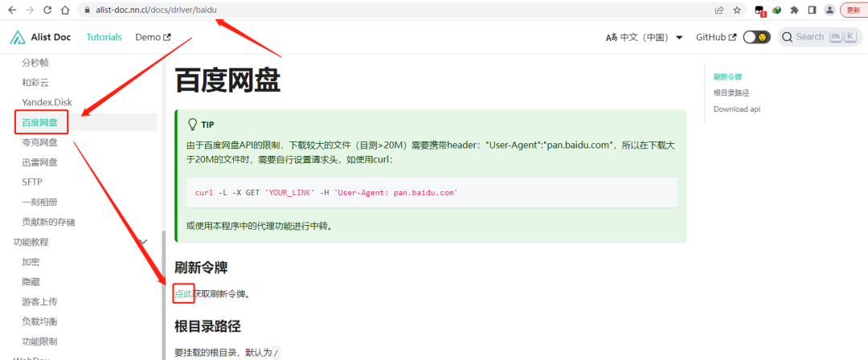868x360 pixels.
Task: Open the Extensions puzzle menu
Action: coord(794,10)
